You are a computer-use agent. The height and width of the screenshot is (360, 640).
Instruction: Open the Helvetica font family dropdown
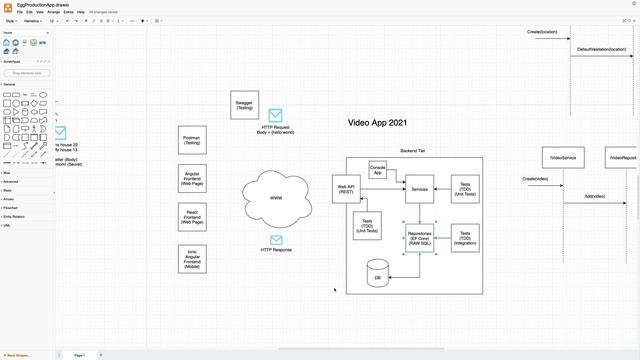coord(33,21)
